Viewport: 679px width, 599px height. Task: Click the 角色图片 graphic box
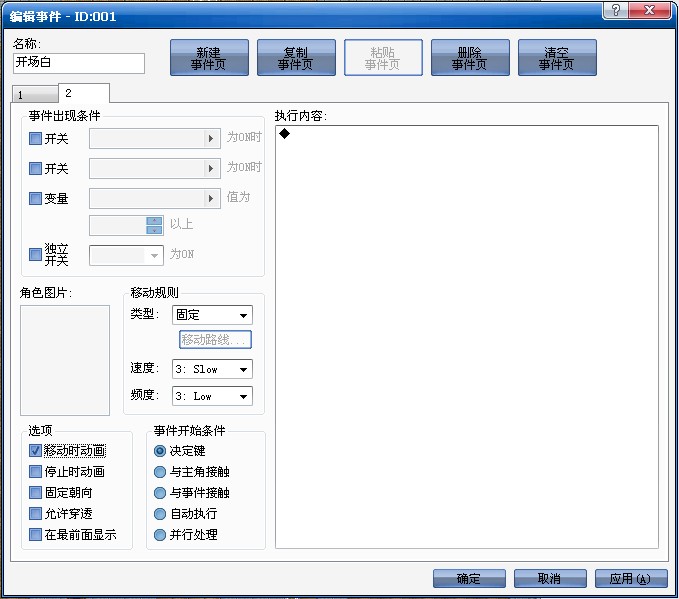(x=65, y=360)
